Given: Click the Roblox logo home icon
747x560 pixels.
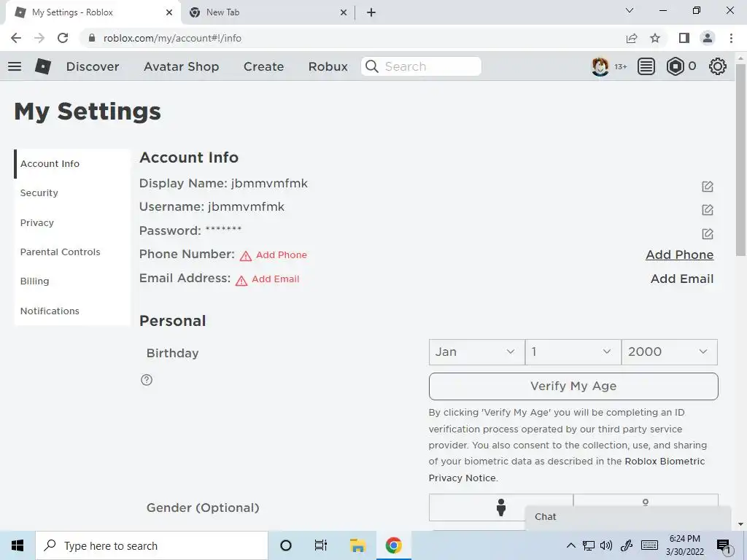Looking at the screenshot, I should coord(43,66).
